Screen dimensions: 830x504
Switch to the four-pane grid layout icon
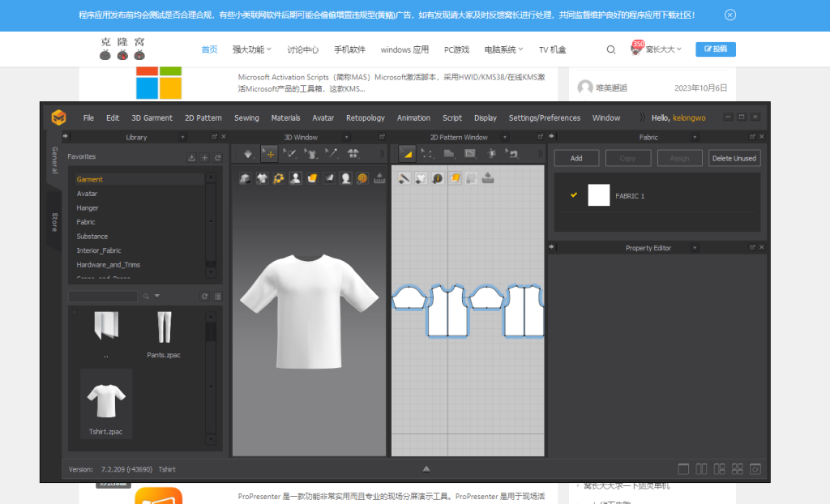coord(737,469)
